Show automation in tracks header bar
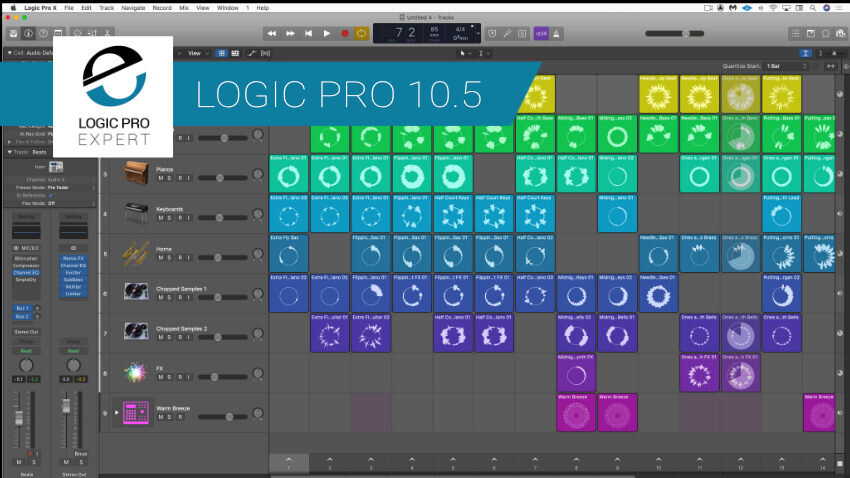 [252, 53]
